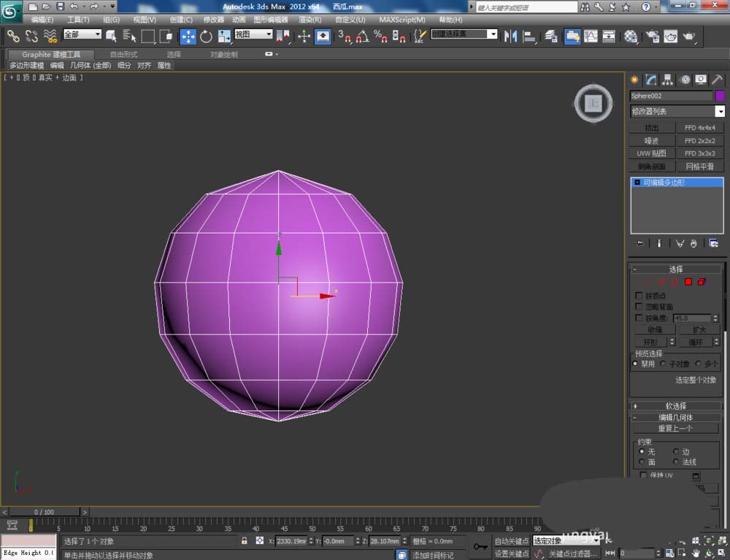Open the Display command panel tab

click(x=701, y=80)
